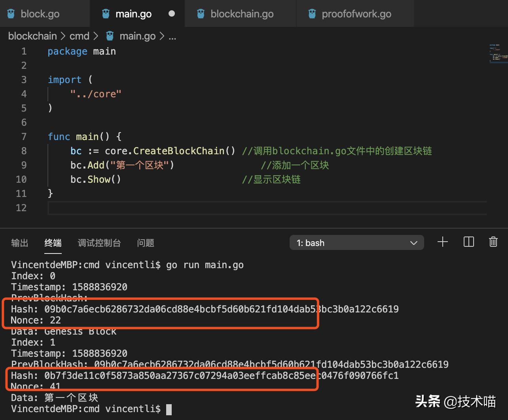This screenshot has width=508, height=420.
Task: Click the code minimap preview
Action: pos(499,53)
